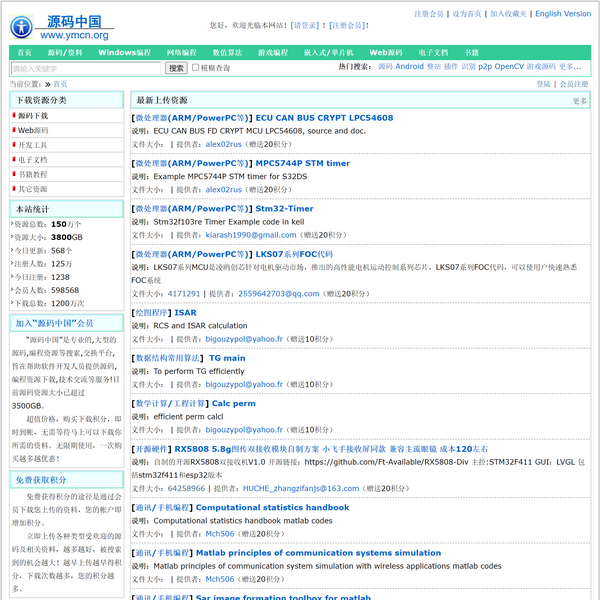Open the 首页 navigation tab
Image resolution: width=600 pixels, height=600 pixels.
pyautogui.click(x=25, y=52)
